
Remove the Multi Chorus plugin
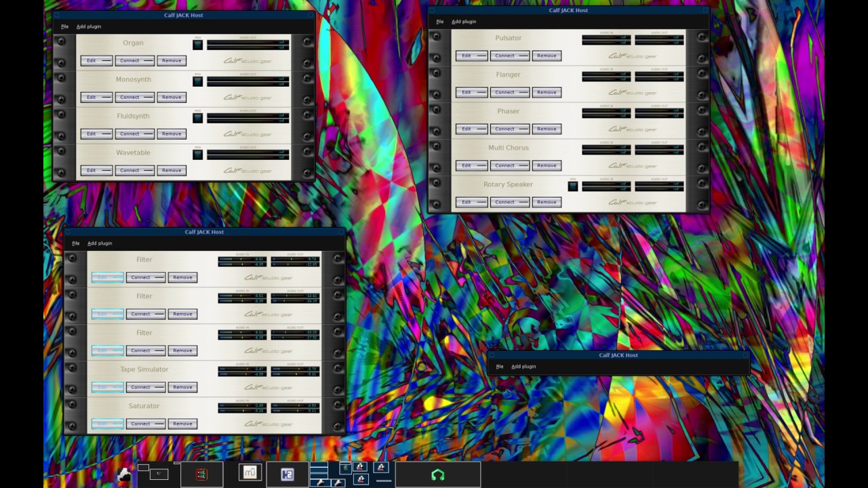pyautogui.click(x=547, y=165)
